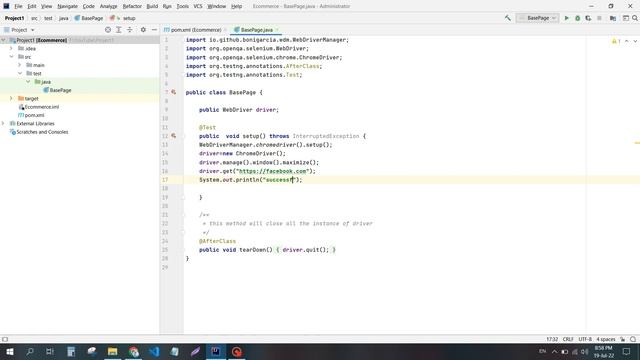Click the run gutter icon beside setup method
The height and width of the screenshot is (360, 640).
pos(173,136)
